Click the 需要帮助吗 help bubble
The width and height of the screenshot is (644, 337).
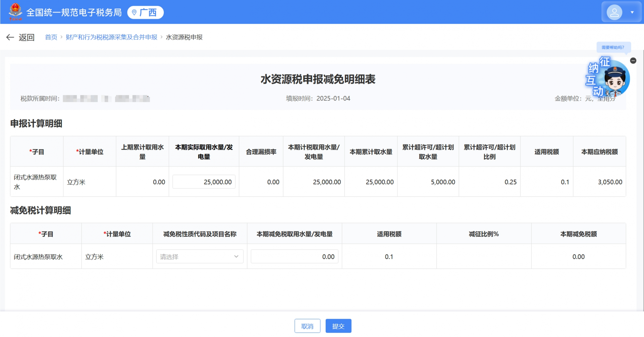(x=613, y=47)
